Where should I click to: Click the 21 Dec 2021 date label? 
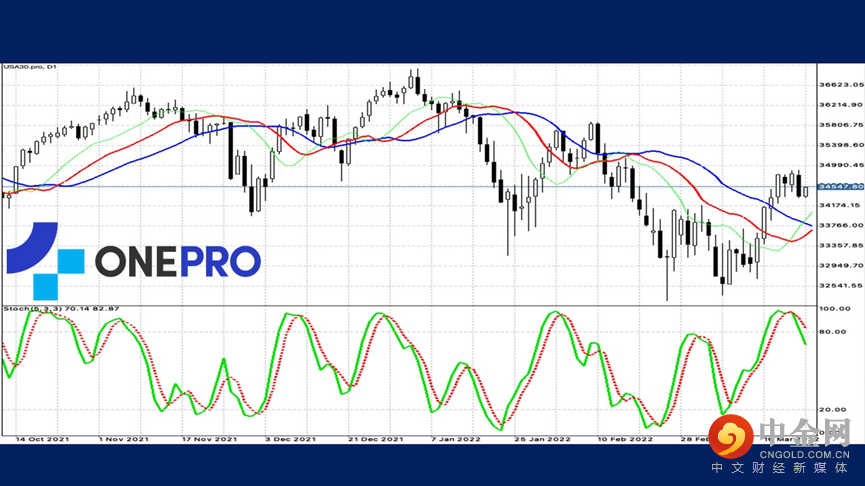376,439
